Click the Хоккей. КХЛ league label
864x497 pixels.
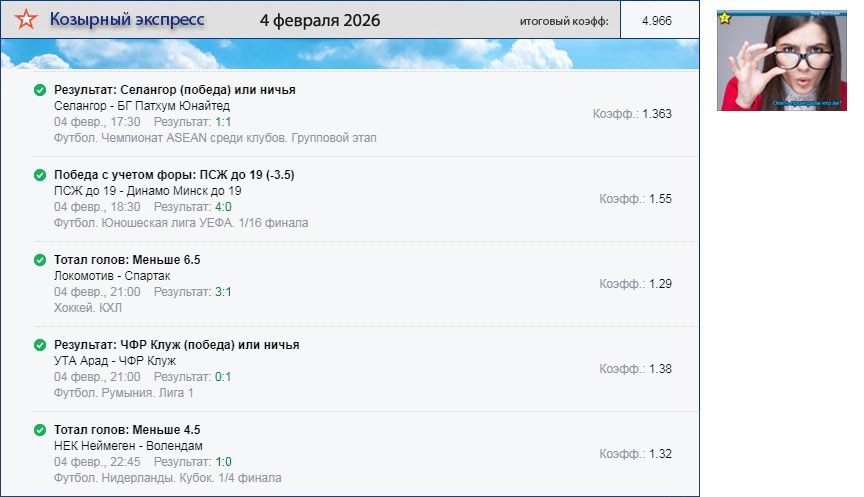82,308
